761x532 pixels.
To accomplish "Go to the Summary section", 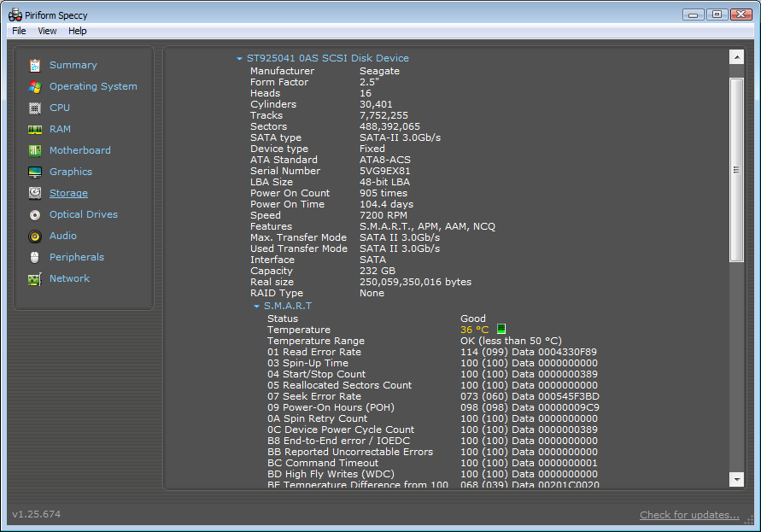I will tap(73, 65).
